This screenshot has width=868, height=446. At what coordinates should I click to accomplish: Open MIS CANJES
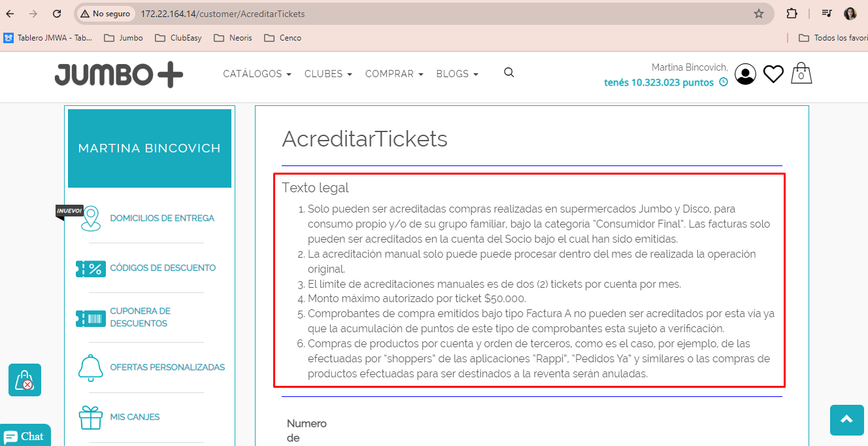135,417
